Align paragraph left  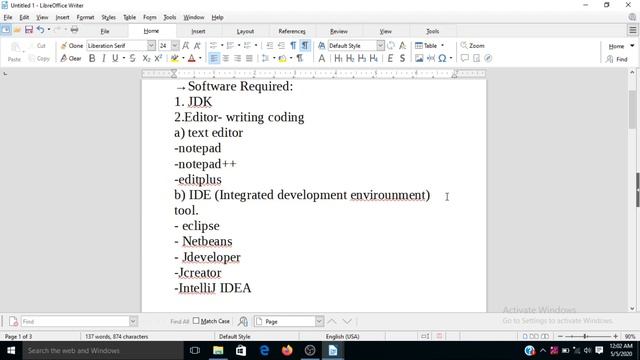pos(213,58)
